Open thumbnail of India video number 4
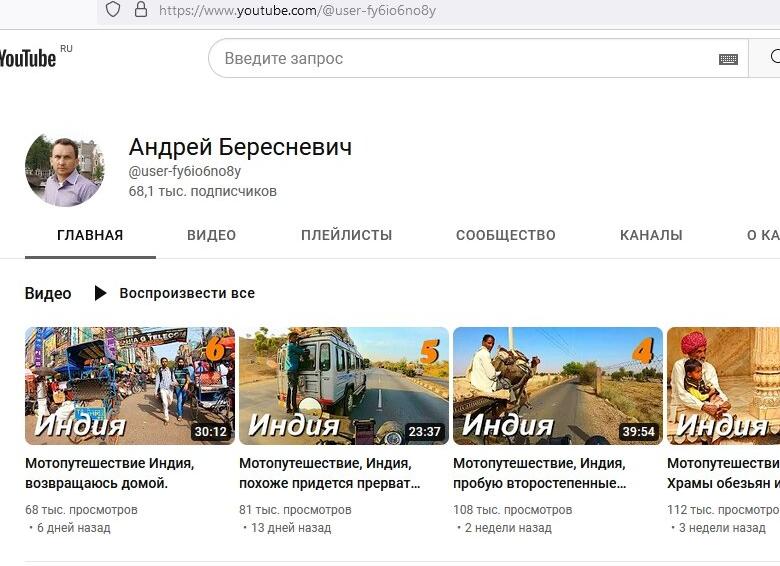 coord(558,385)
